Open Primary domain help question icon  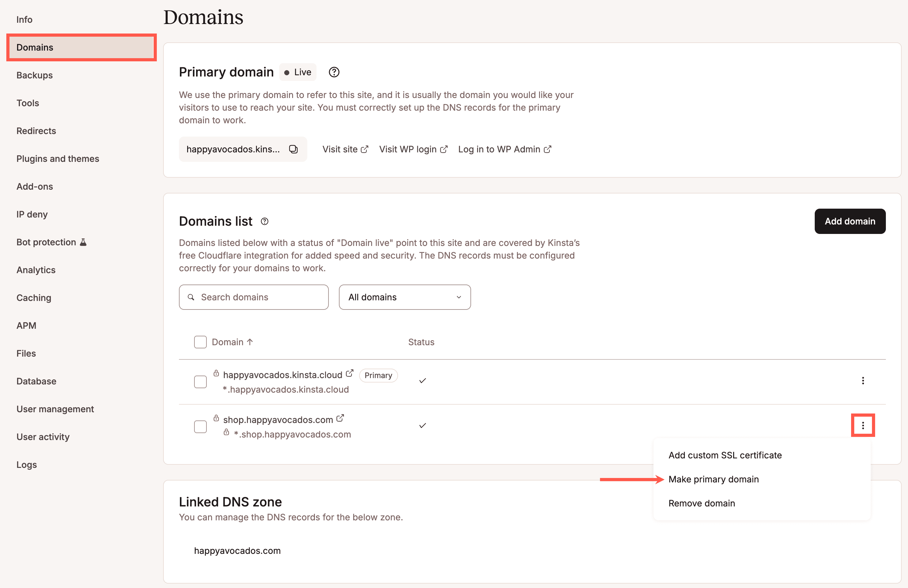pos(334,72)
